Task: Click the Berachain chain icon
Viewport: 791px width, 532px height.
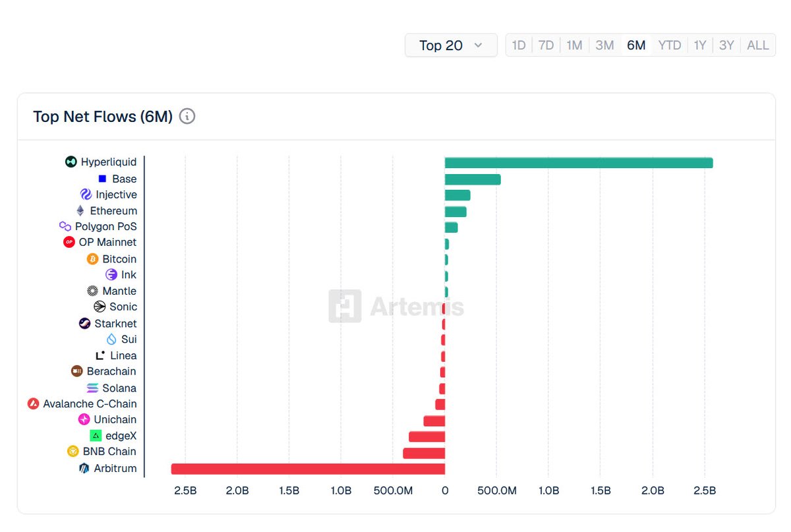Action: coord(77,371)
